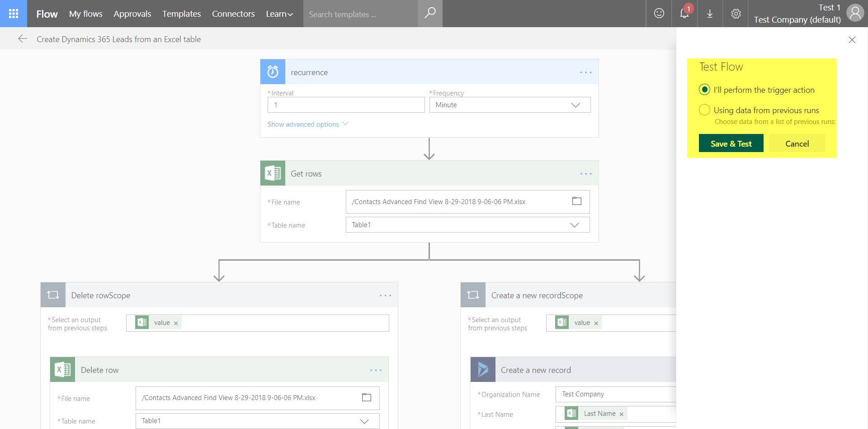Click the Get rows step header
Viewport: 868px width, 429px height.
click(429, 173)
